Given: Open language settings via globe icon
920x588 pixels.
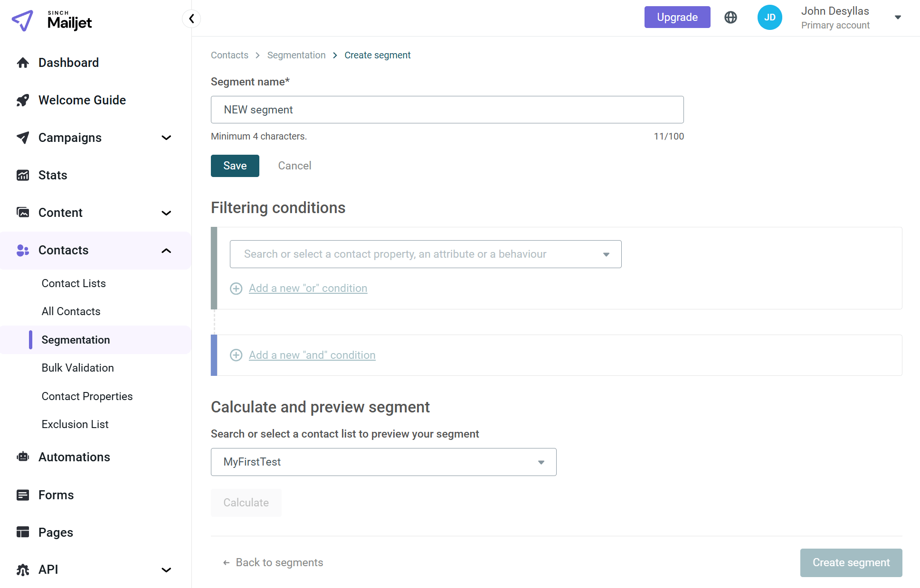Looking at the screenshot, I should click(x=730, y=17).
